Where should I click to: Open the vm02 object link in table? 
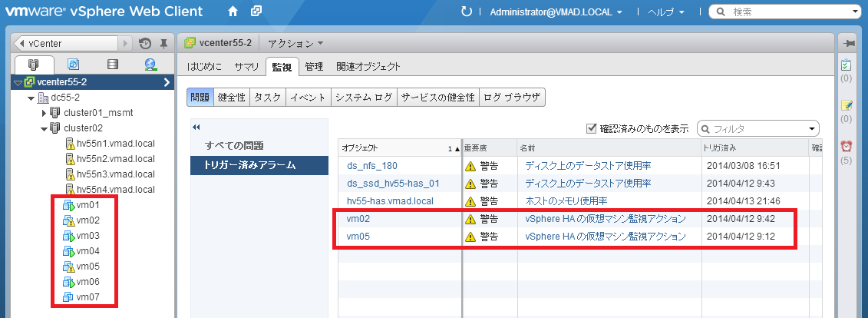358,219
